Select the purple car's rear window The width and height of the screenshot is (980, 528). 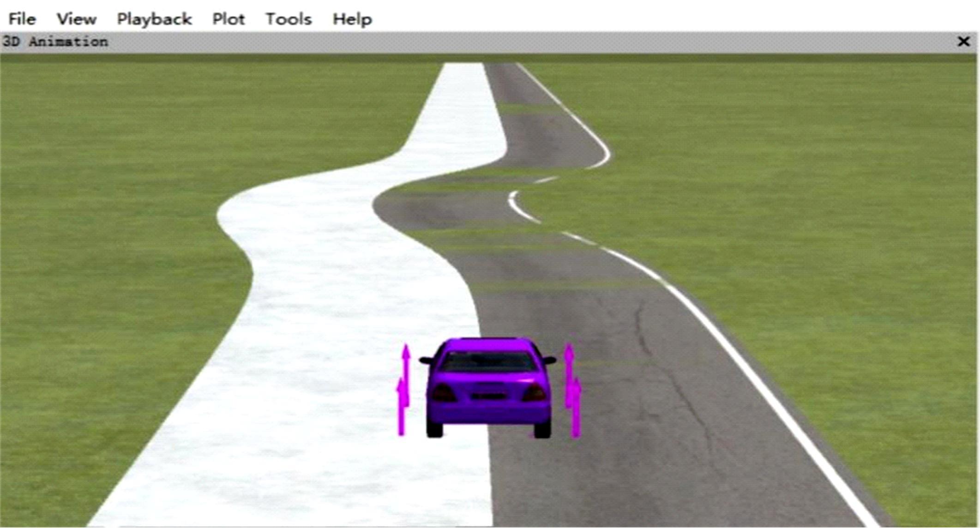click(489, 361)
